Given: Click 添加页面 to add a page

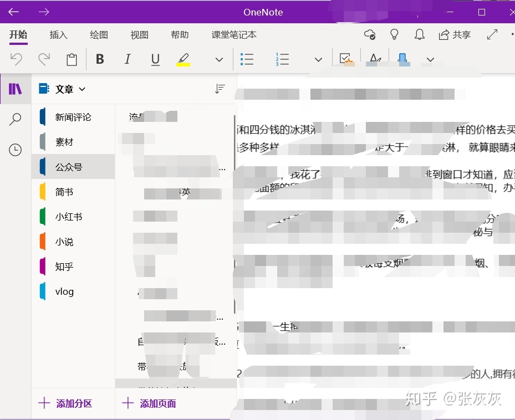Looking at the screenshot, I should tap(150, 403).
